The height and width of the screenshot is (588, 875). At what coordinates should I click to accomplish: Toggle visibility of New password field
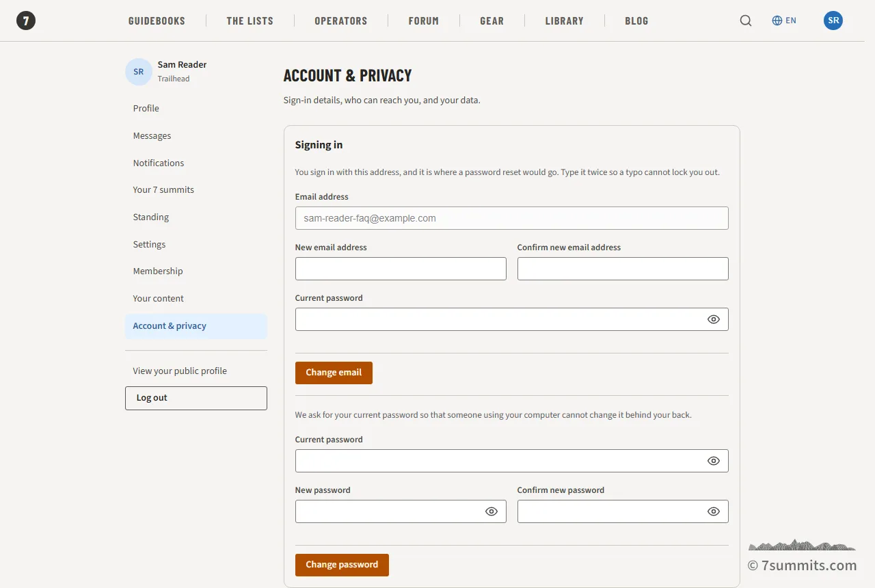coord(492,511)
